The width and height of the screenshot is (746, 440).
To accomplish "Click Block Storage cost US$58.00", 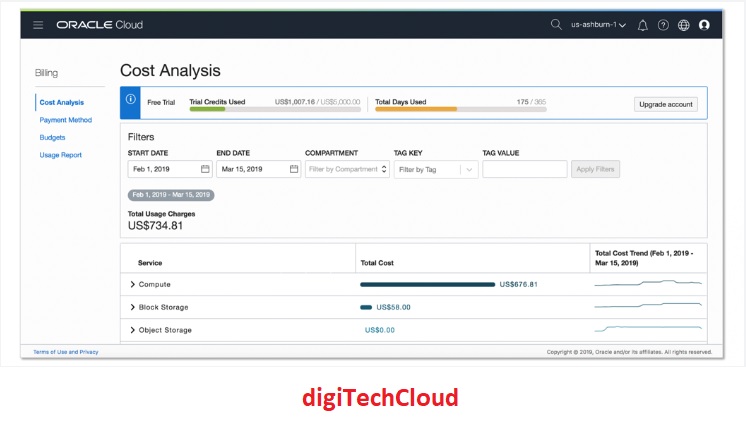I will 393,307.
